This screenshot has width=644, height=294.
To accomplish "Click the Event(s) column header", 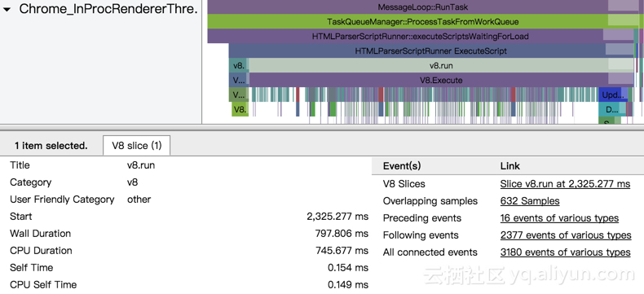I will pos(402,166).
